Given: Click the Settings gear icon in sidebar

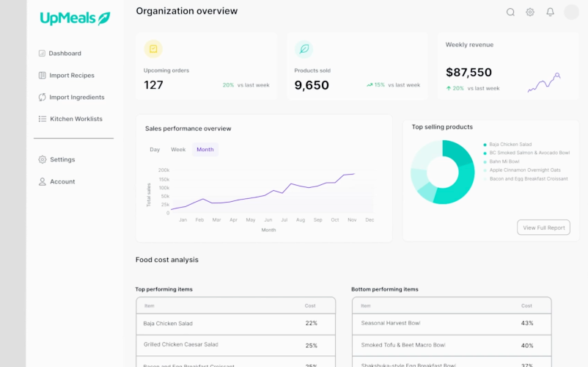Looking at the screenshot, I should click(43, 159).
